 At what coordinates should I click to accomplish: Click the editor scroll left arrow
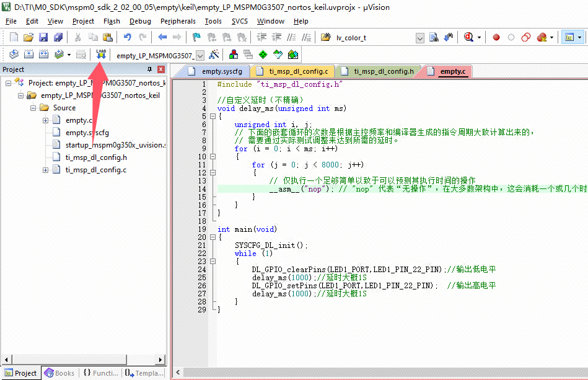pyautogui.click(x=178, y=372)
